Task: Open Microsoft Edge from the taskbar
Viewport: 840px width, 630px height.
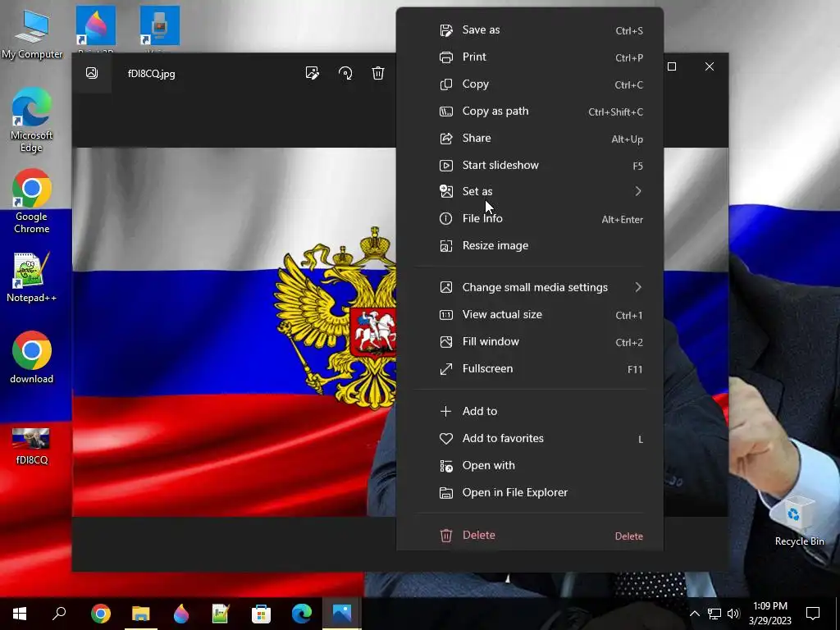Action: coord(302,613)
